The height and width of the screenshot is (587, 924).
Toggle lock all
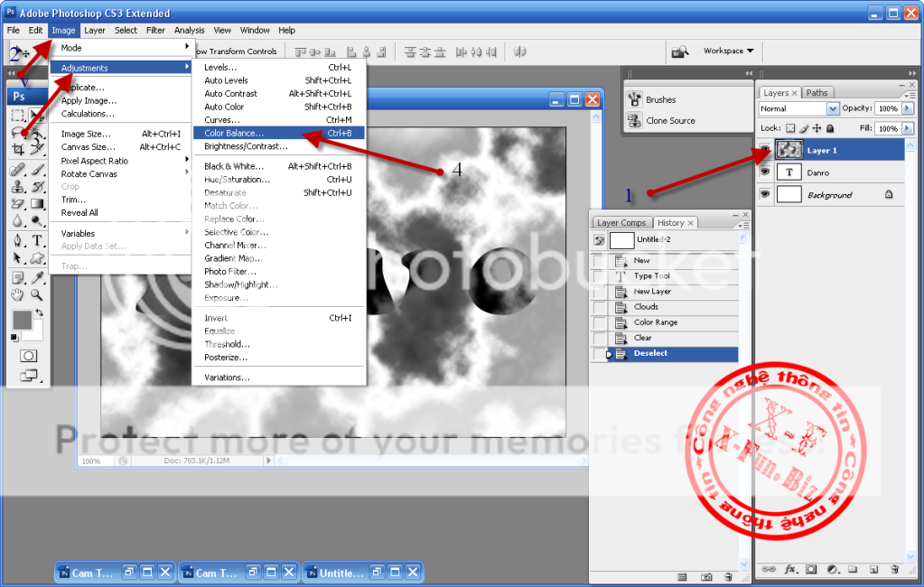pos(830,128)
